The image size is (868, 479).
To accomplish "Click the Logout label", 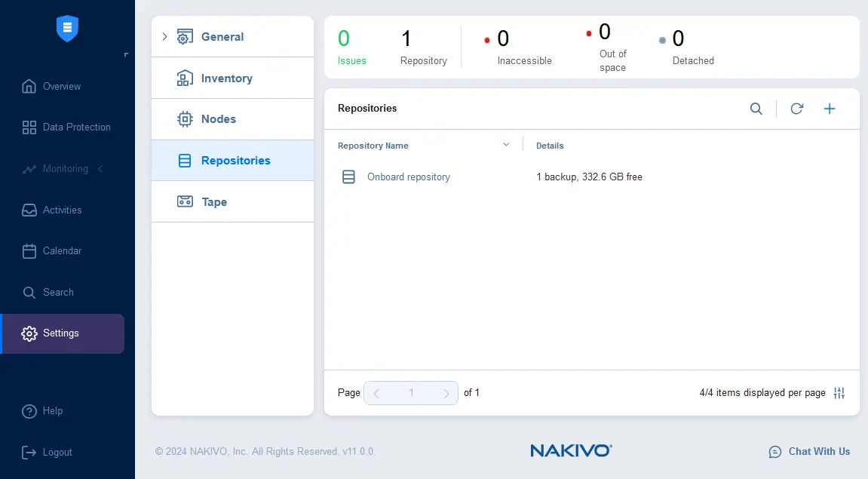I will [x=57, y=453].
